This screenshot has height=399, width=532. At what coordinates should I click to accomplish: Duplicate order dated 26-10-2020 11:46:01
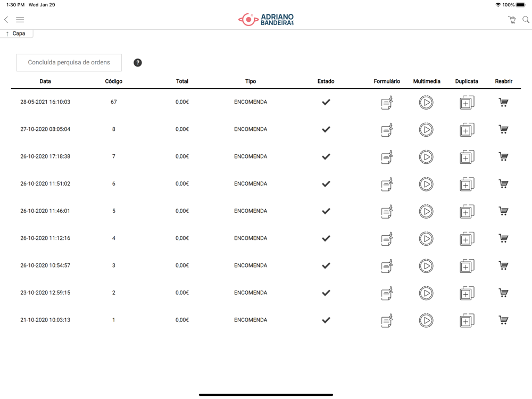point(467,211)
